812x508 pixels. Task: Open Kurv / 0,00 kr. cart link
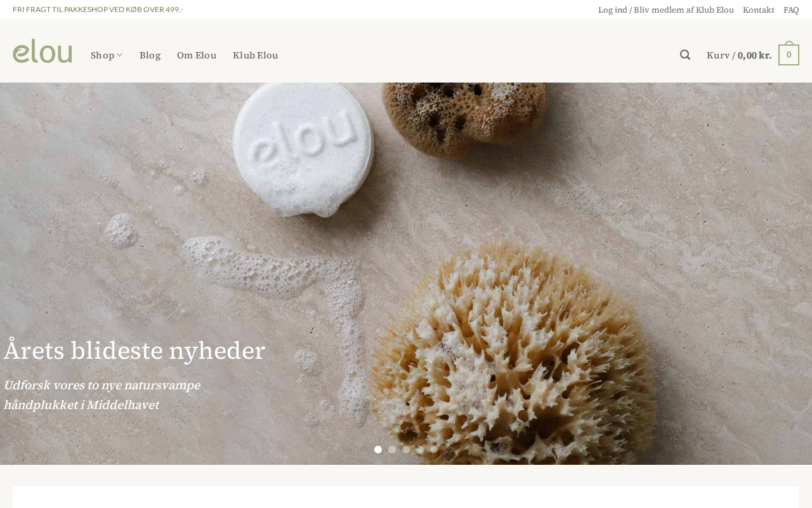[739, 55]
